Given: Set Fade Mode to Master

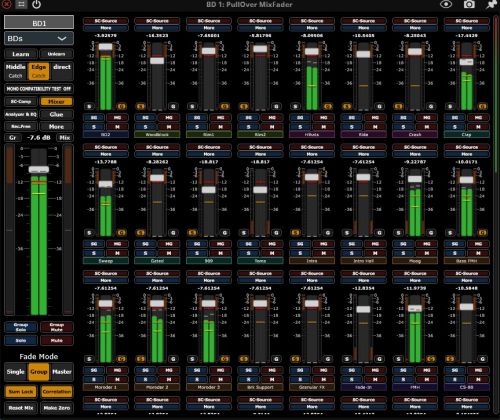Looking at the screenshot, I should pyautogui.click(x=62, y=372).
